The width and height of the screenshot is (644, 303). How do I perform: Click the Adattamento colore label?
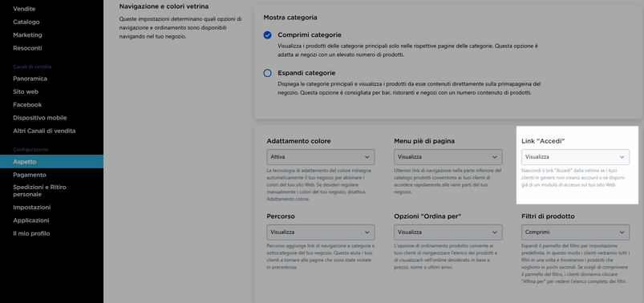click(x=298, y=141)
